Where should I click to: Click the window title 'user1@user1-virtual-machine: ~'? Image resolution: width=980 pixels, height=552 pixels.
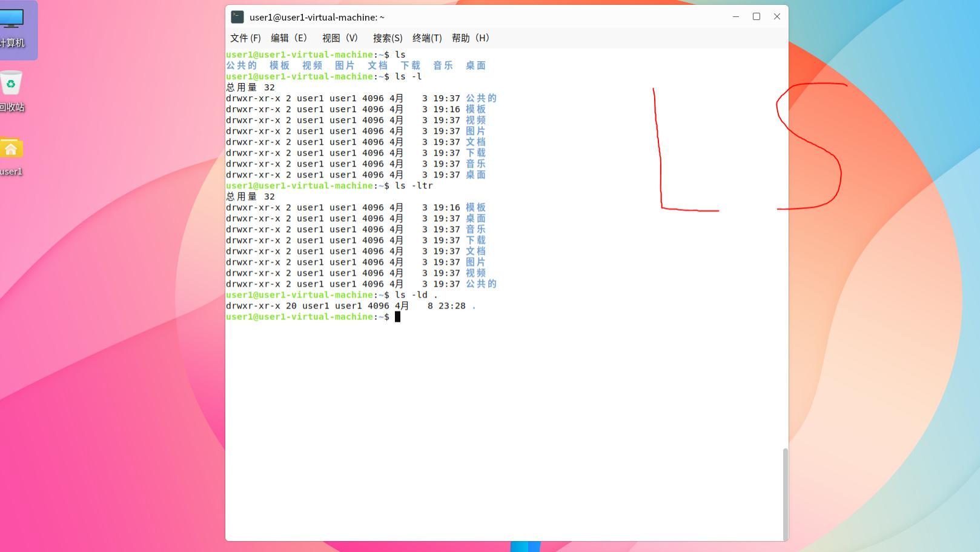[317, 18]
